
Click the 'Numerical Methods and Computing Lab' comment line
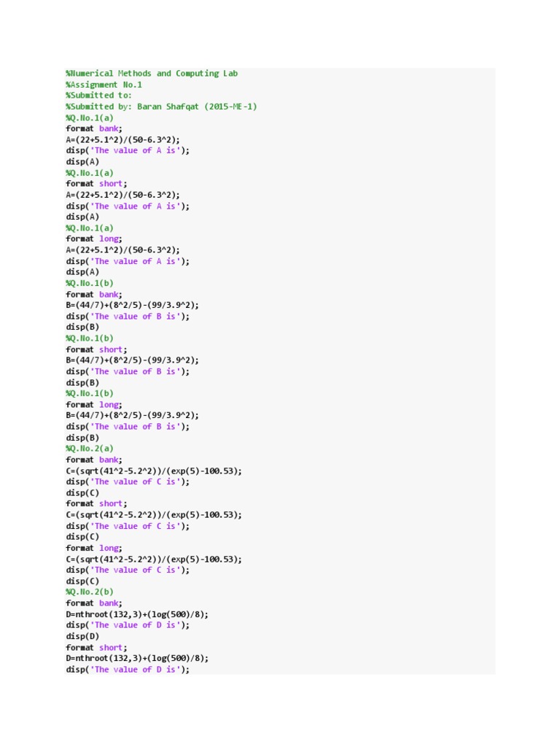click(152, 73)
